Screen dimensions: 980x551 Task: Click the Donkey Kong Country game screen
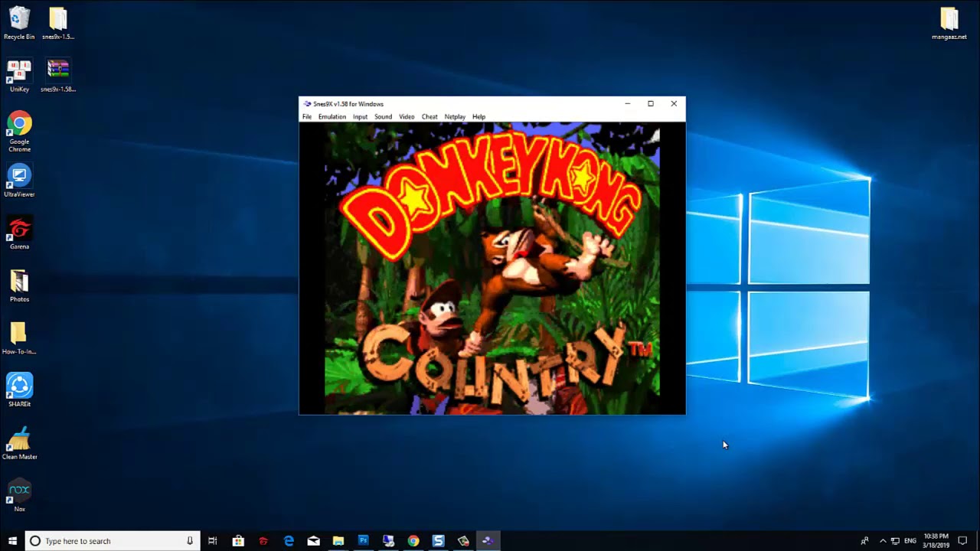(492, 269)
